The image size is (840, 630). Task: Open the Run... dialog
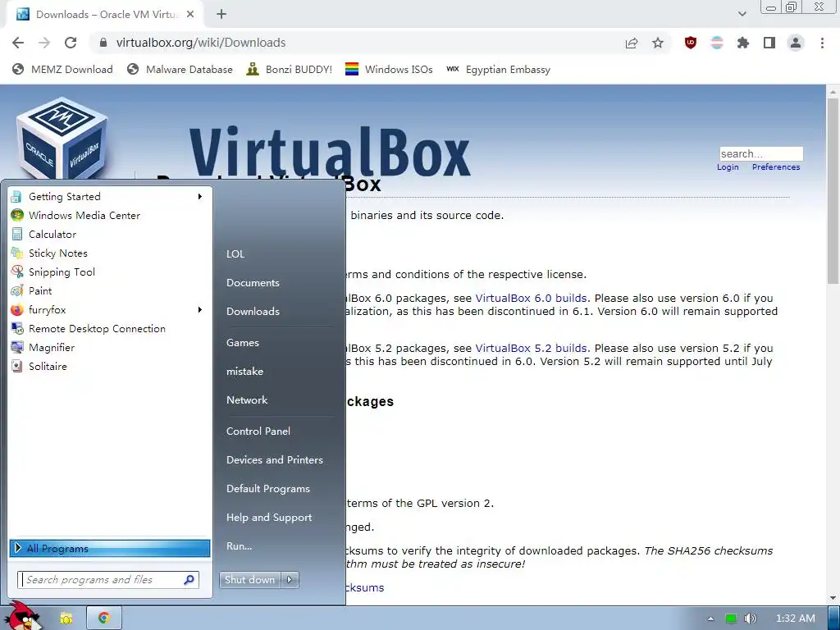tap(239, 546)
